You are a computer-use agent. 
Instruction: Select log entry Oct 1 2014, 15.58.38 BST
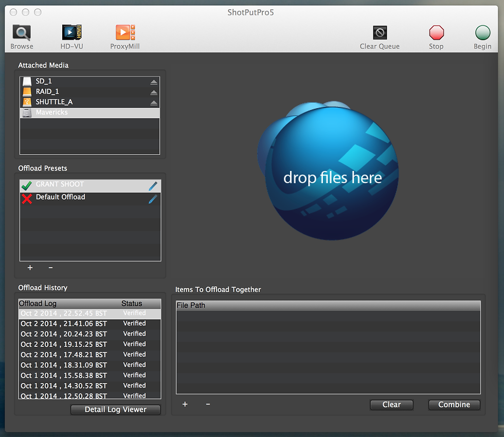tap(89, 375)
